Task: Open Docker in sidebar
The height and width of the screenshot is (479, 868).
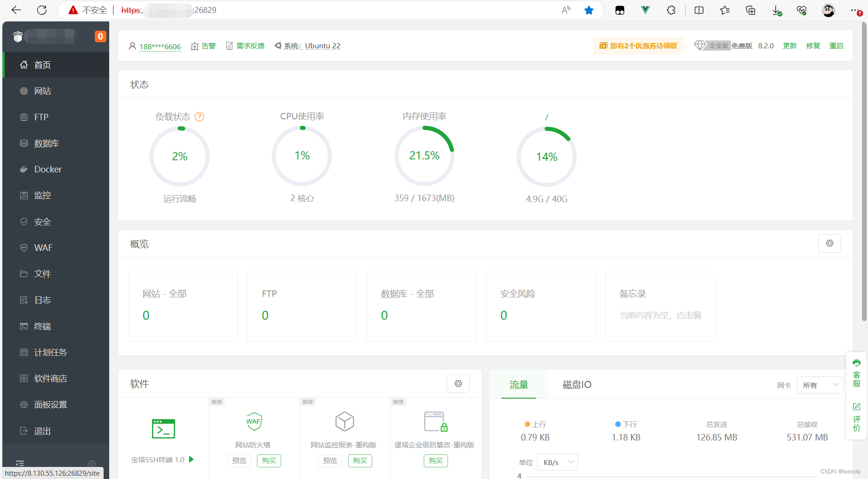Action: click(56, 169)
